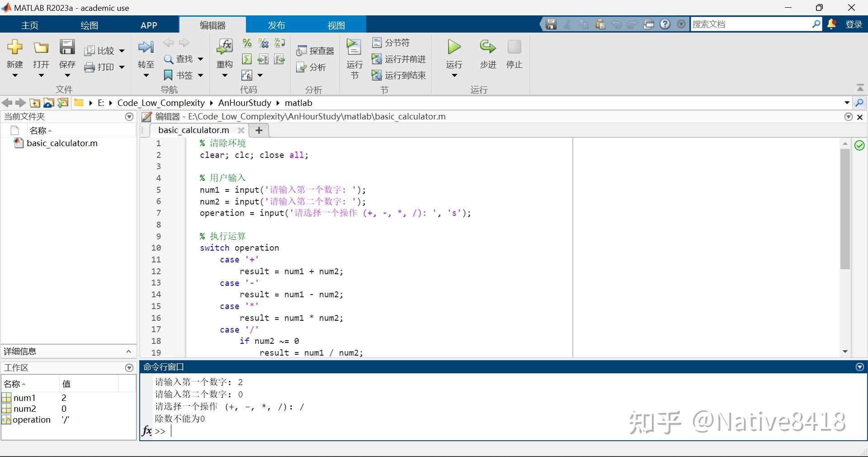
Task: Switch to the 视图 (View) tab
Action: pyautogui.click(x=336, y=25)
